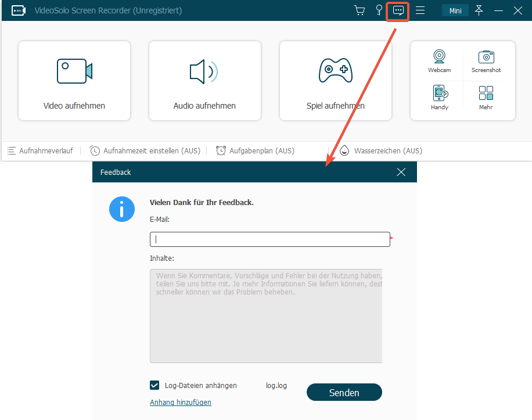Select Audio aufnehmen mode
532x420 pixels.
pyautogui.click(x=204, y=81)
